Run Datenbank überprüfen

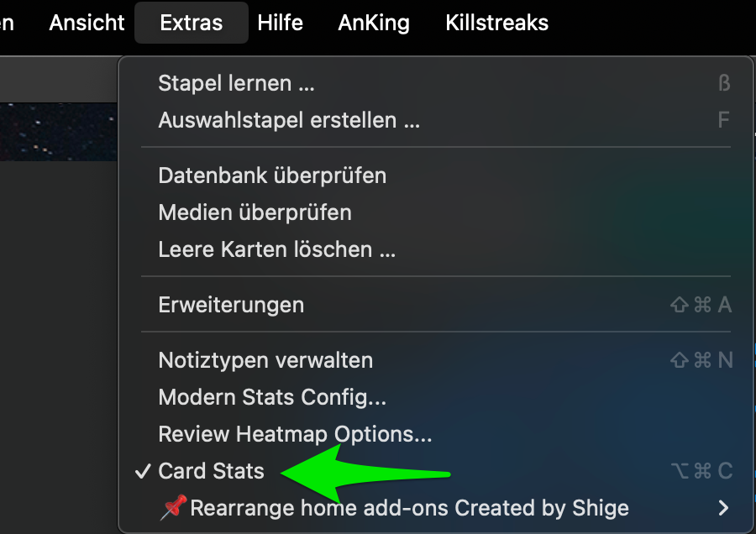[x=272, y=175]
